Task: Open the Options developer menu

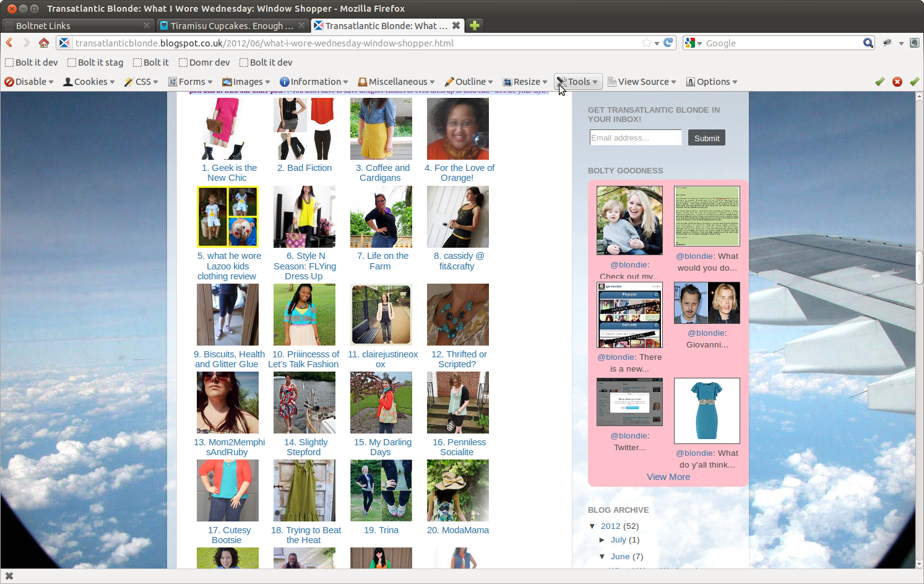Action: [x=712, y=82]
